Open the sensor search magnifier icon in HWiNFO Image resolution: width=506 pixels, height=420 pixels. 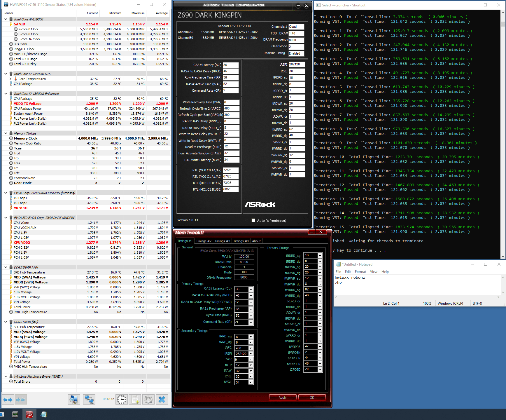coord(74,399)
